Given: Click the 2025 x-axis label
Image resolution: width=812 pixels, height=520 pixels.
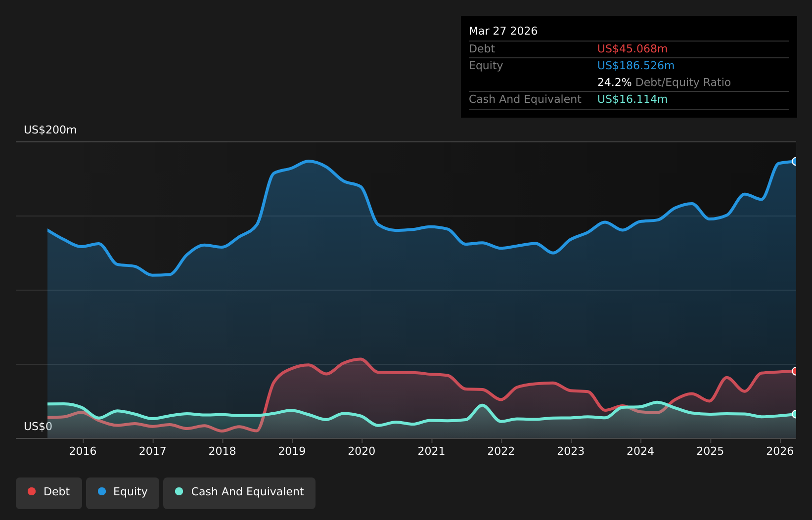Looking at the screenshot, I should click(x=711, y=451).
